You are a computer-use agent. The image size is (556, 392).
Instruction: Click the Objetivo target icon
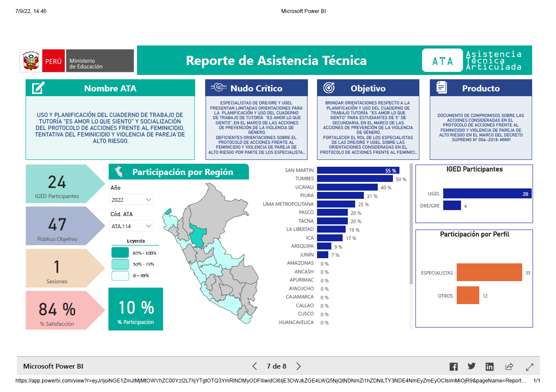tap(329, 88)
